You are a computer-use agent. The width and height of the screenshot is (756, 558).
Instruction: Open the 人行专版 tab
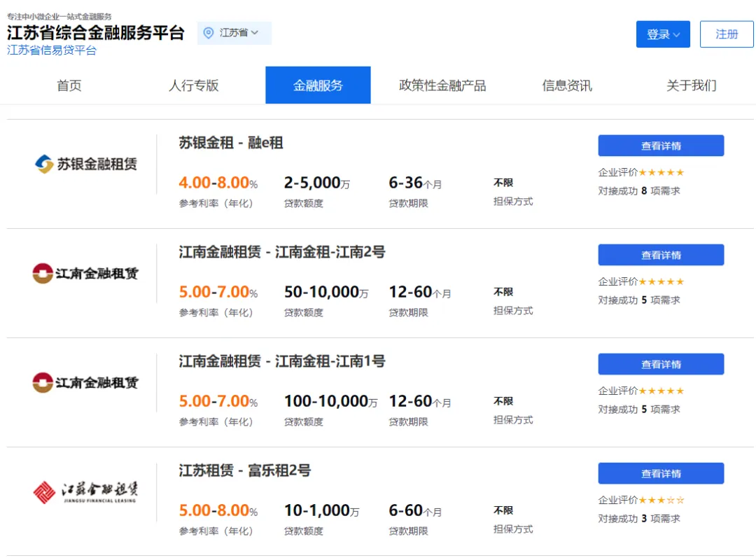(194, 85)
